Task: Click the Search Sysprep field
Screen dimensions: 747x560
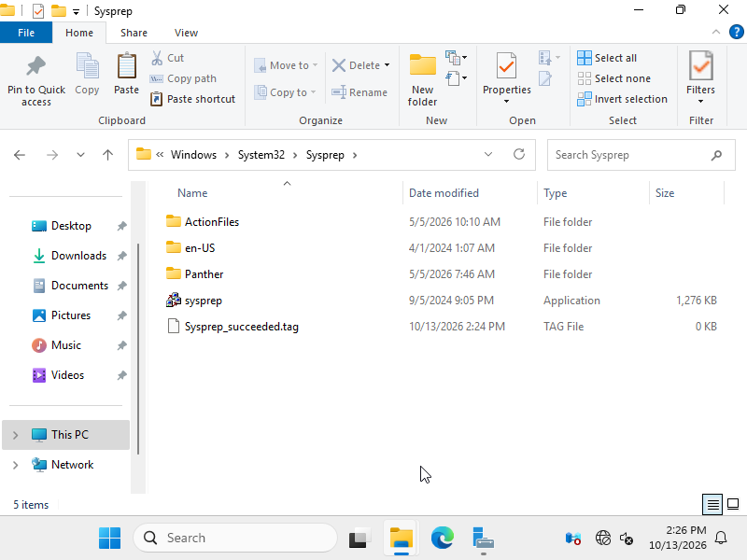Action: [x=641, y=155]
